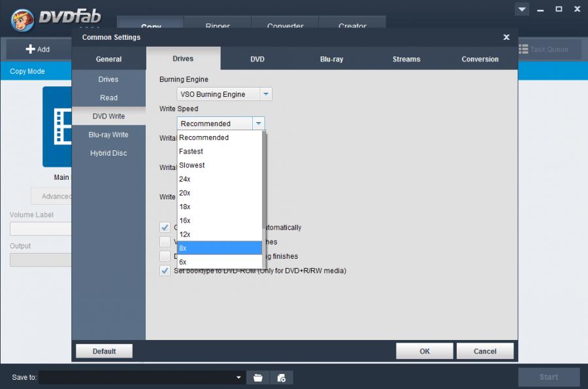Choose 24x write speed

click(220, 179)
